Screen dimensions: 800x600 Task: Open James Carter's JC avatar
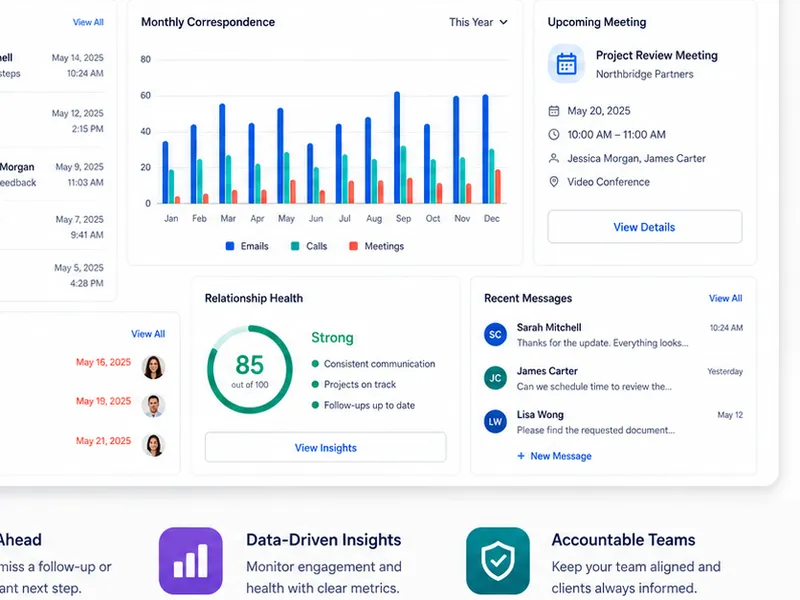point(495,378)
